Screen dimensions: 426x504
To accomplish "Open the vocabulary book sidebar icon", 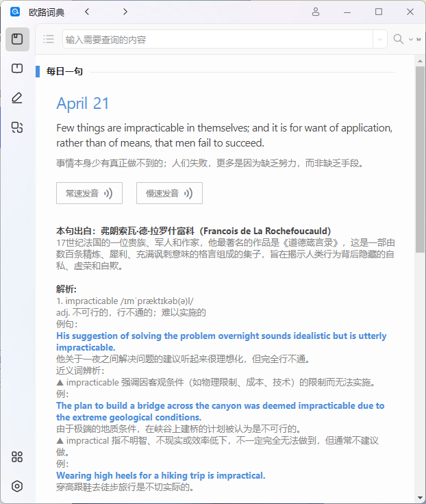I will tap(17, 68).
